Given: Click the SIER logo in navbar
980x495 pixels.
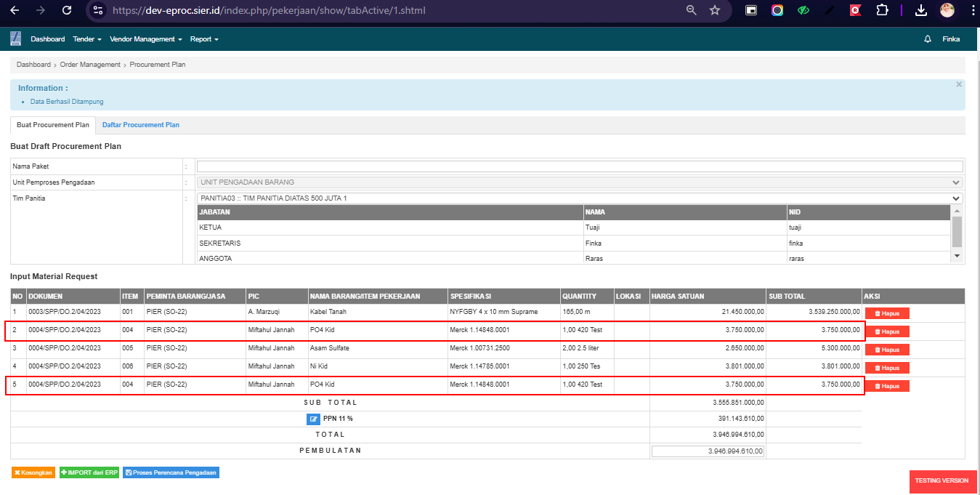Looking at the screenshot, I should coord(16,39).
